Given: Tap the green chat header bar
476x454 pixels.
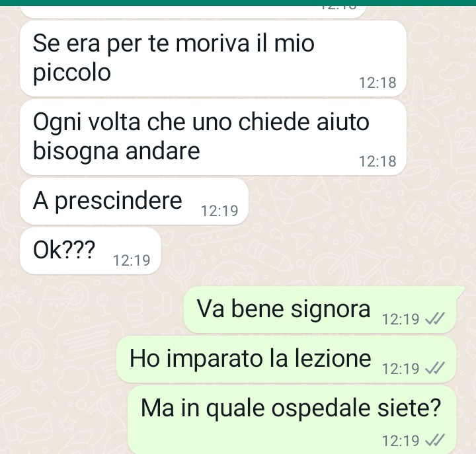Looking at the screenshot, I should (238, 3).
